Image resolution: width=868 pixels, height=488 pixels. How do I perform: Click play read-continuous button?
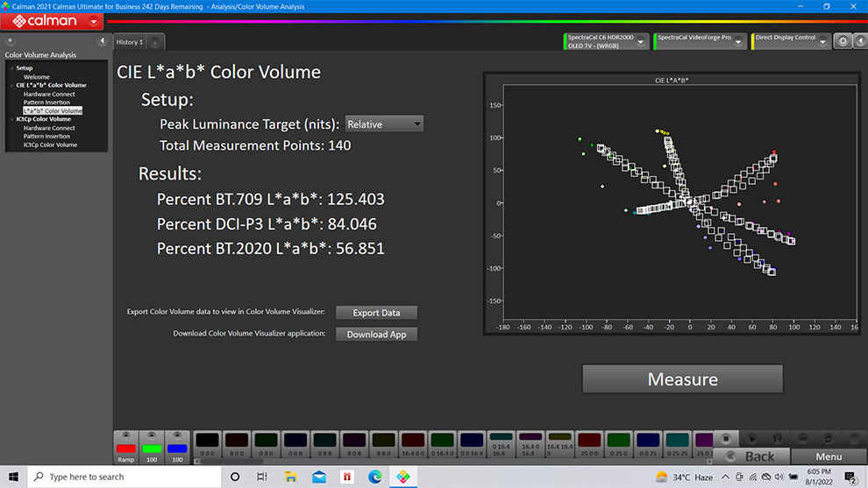tap(751, 439)
